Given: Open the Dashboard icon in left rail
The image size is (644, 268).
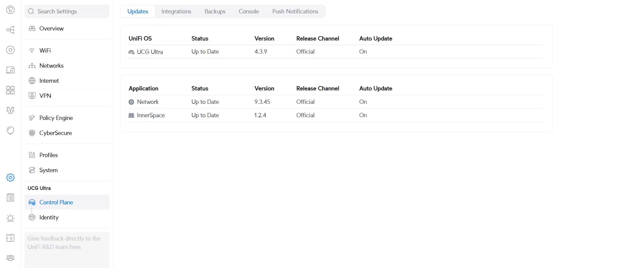Looking at the screenshot, I should (10, 10).
